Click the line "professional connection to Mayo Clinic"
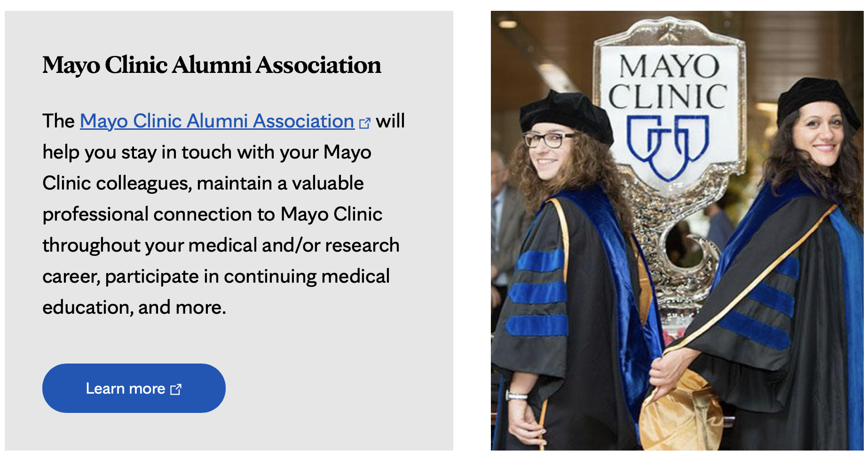 (213, 214)
